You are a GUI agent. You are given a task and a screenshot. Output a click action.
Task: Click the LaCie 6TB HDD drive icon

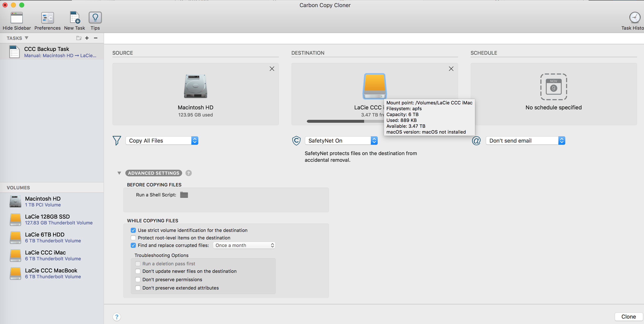tap(15, 238)
